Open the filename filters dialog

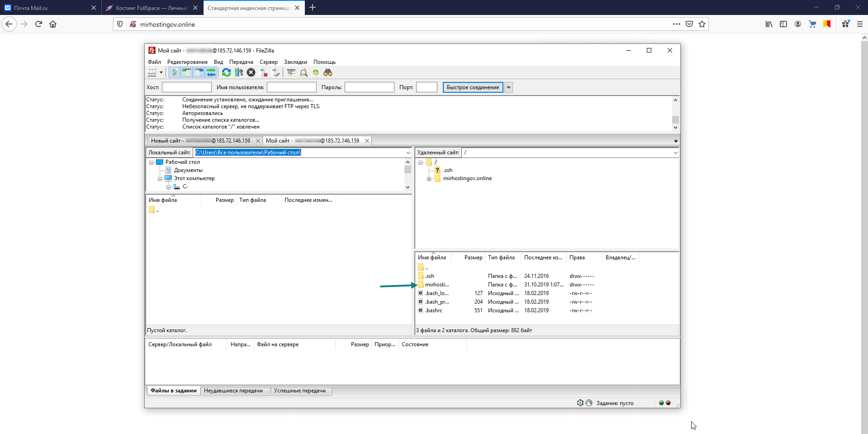pos(291,72)
